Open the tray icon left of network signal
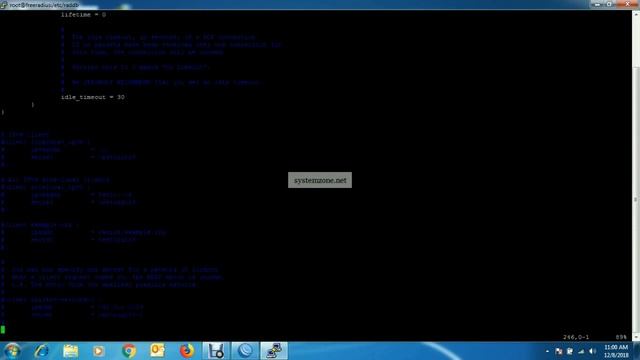640x360 pixels. click(570, 351)
